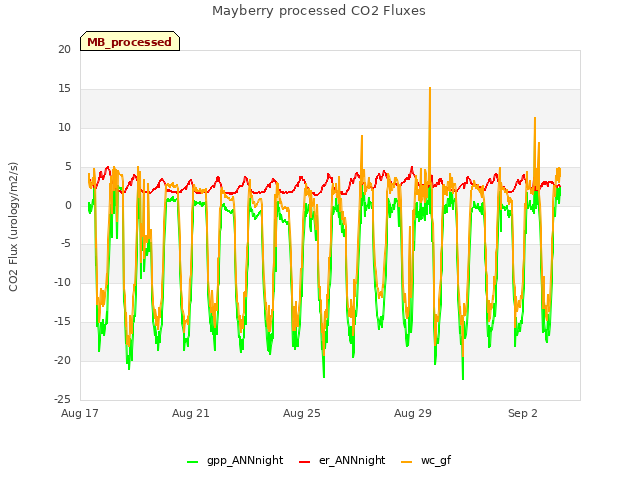Click the y-axis value 0
This screenshot has height=480, width=640.
click(68, 206)
